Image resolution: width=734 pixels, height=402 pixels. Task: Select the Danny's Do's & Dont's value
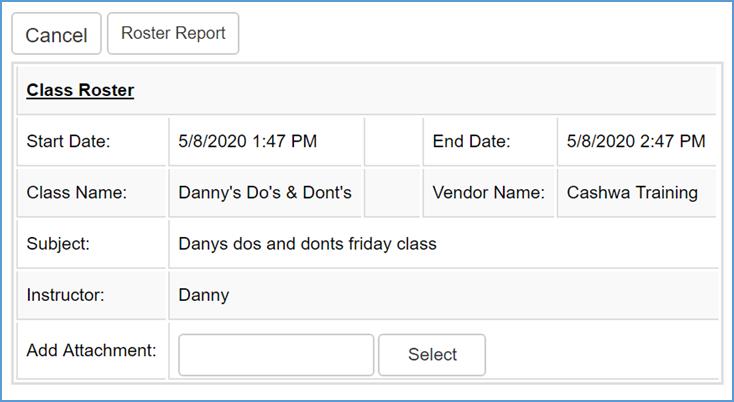pyautogui.click(x=264, y=192)
